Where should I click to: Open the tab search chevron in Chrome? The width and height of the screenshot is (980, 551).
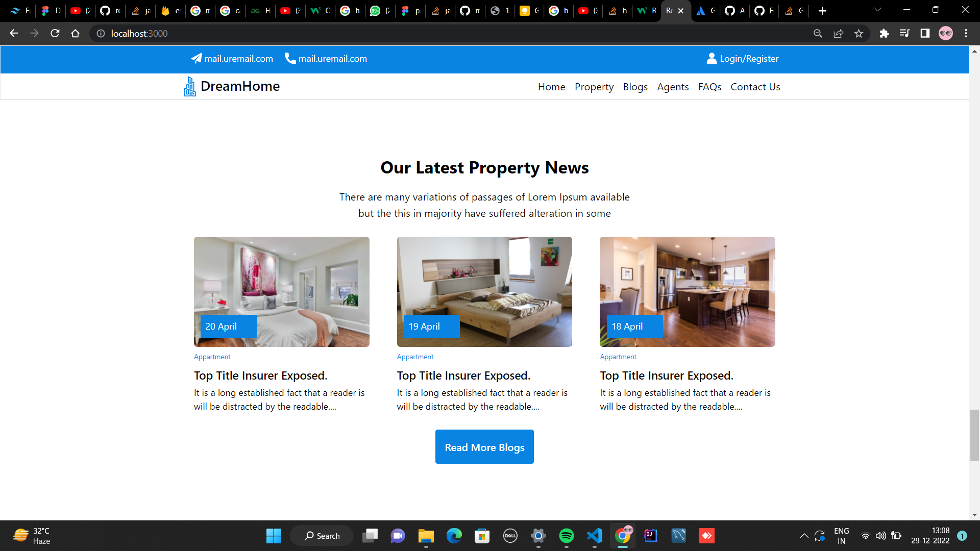(x=877, y=10)
